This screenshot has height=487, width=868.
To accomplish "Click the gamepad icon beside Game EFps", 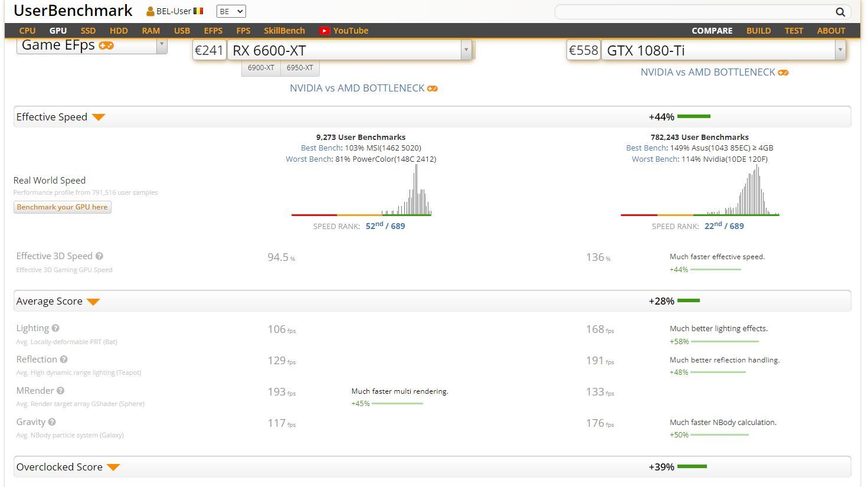I will tap(106, 45).
